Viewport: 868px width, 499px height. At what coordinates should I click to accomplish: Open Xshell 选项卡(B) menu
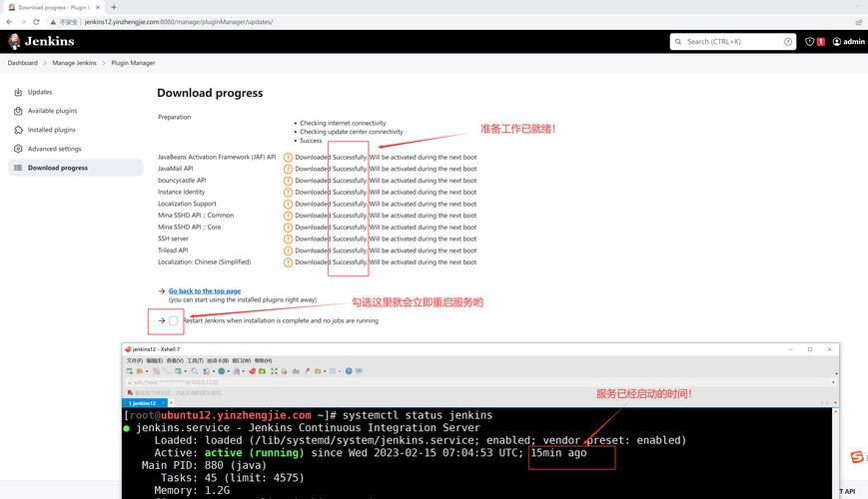218,360
